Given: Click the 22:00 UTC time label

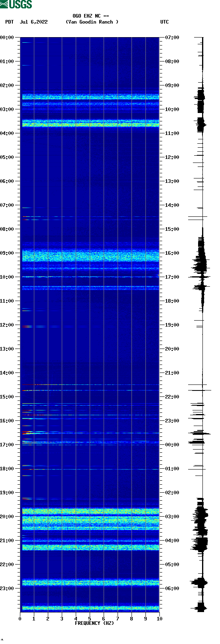Looking at the screenshot, I should point(172,397).
